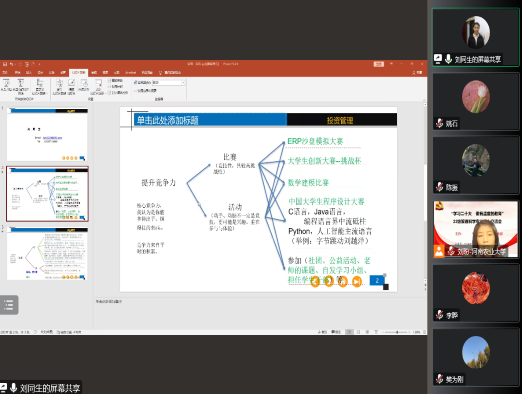This screenshot has width=522, height=394.
Task: Click the Rehearse Timings icon
Action: point(84,85)
